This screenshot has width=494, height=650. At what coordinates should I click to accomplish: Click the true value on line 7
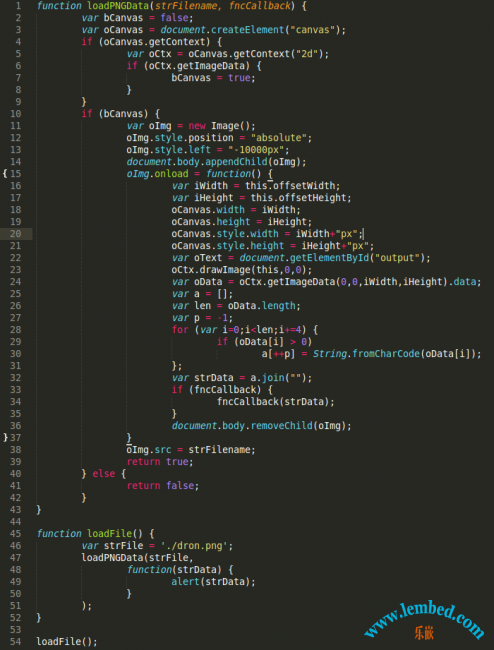[x=239, y=78]
